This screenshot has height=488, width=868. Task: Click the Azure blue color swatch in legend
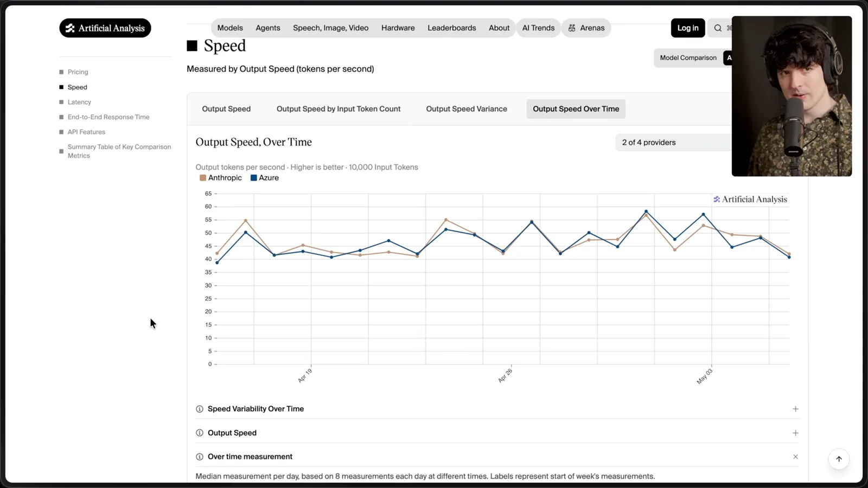click(x=253, y=178)
